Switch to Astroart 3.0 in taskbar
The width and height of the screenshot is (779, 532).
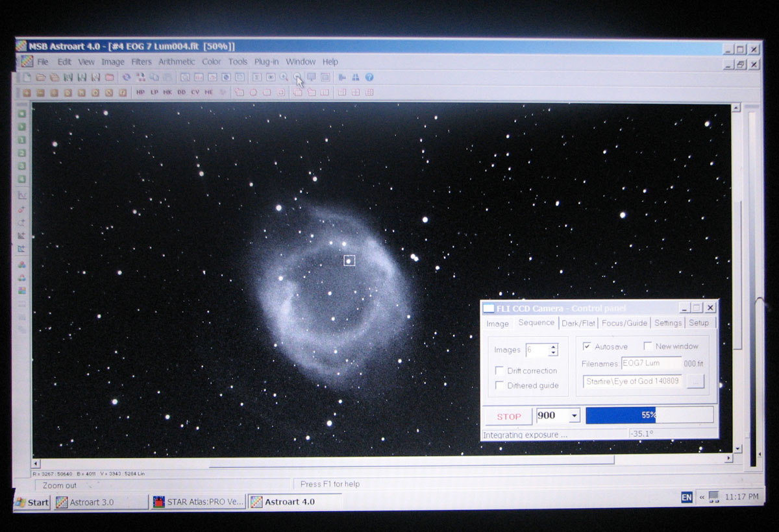click(101, 502)
